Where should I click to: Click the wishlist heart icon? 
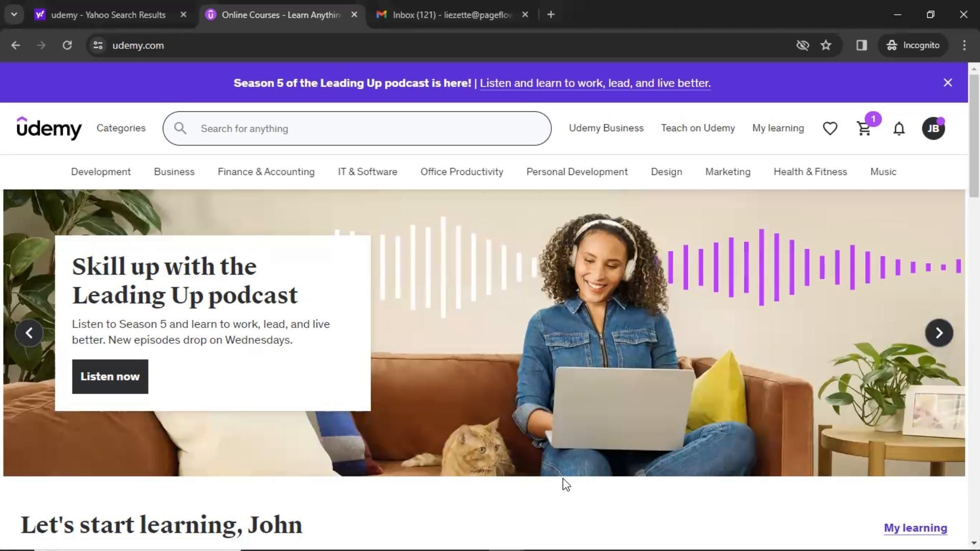click(x=830, y=129)
